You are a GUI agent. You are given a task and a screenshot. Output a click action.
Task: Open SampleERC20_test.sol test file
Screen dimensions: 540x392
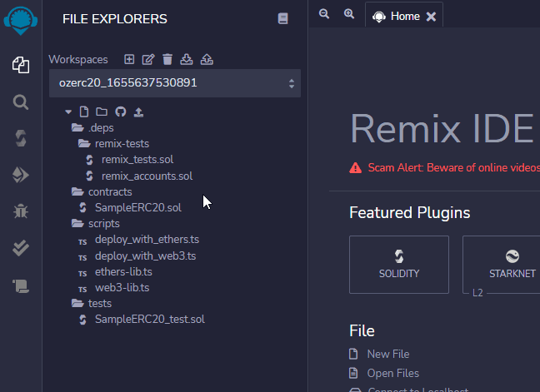point(150,319)
